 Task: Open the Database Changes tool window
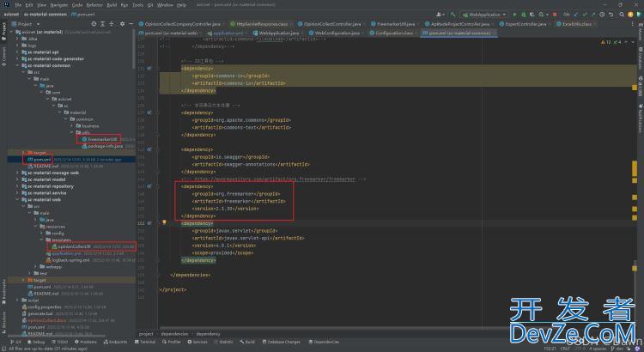pos(282,342)
